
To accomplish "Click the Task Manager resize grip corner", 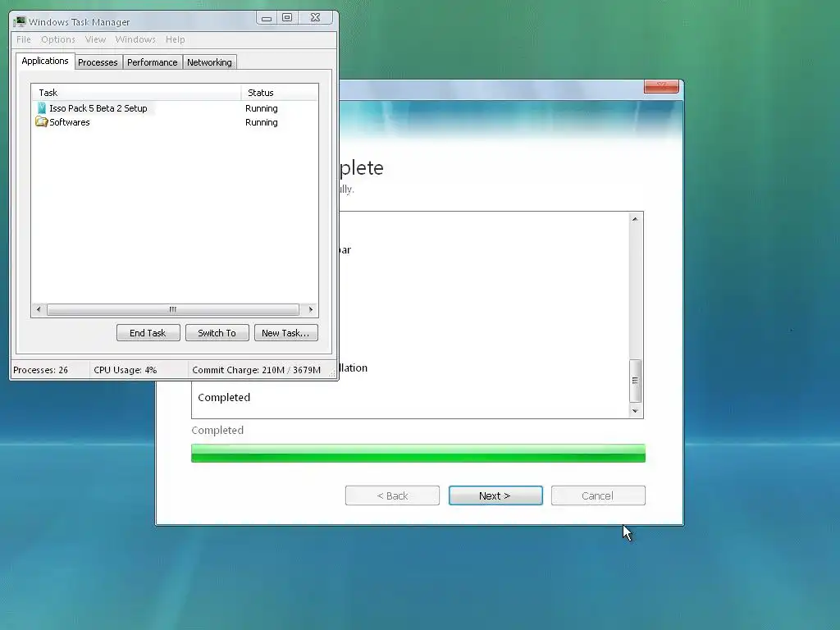I will tap(332, 373).
